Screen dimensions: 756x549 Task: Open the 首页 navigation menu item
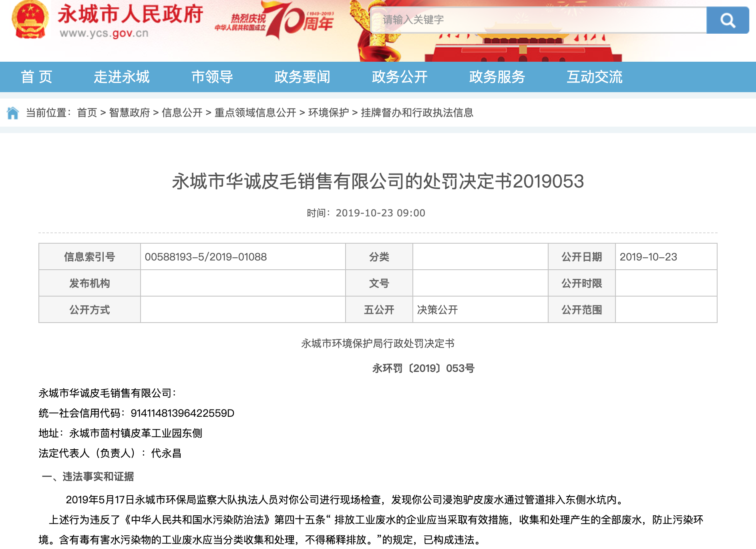click(x=36, y=77)
